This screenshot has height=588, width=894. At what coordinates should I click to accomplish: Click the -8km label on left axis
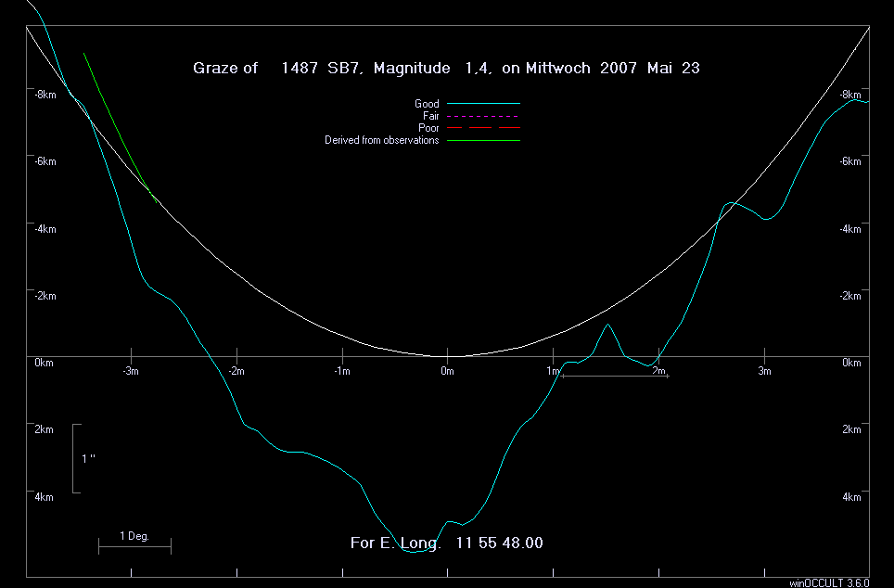point(45,95)
